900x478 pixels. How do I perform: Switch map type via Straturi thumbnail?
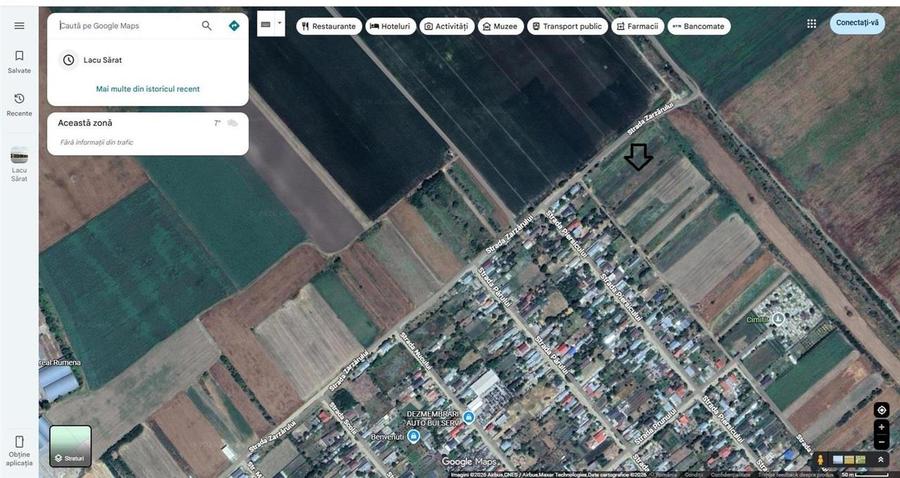(71, 446)
